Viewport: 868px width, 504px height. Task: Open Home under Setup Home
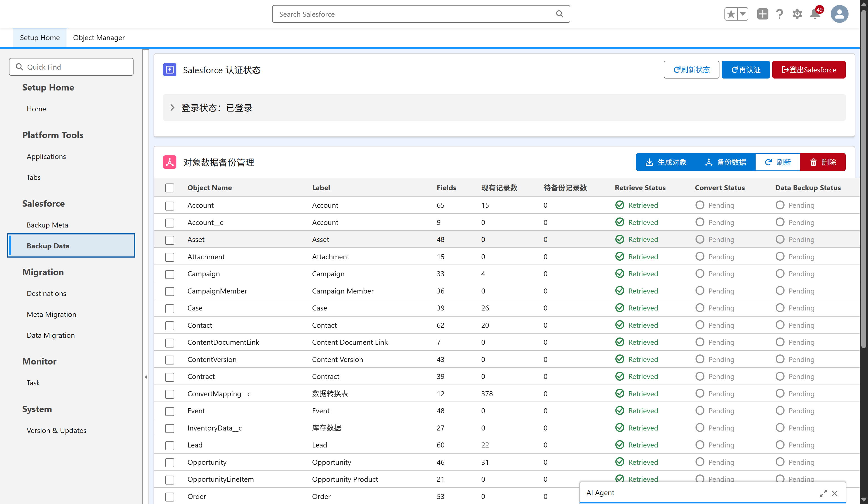(36, 109)
